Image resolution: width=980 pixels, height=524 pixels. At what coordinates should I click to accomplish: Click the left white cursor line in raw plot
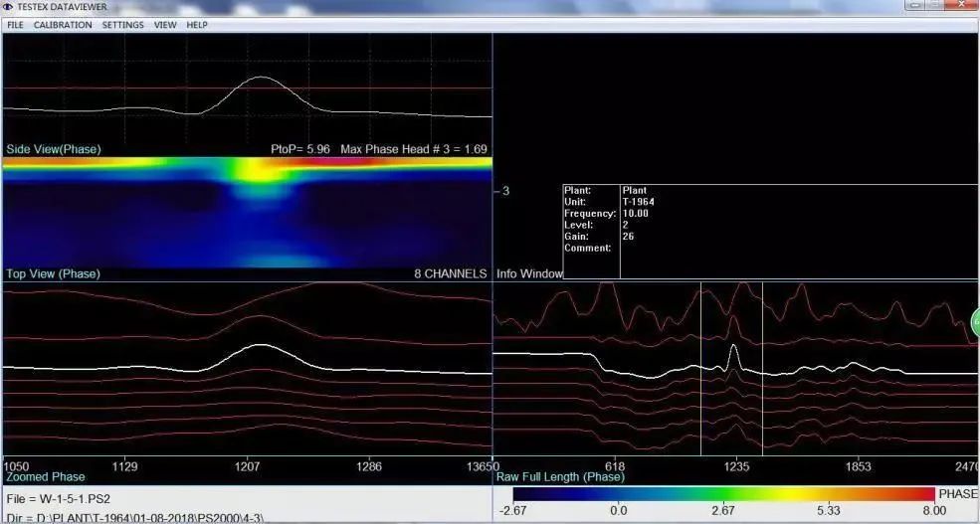pos(700,369)
